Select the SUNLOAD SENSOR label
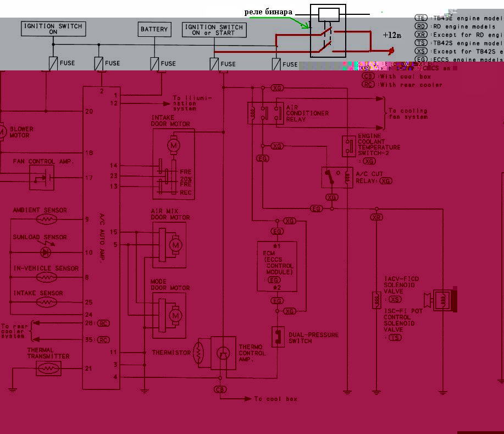Viewport: 504px width, 434px height. [40, 237]
